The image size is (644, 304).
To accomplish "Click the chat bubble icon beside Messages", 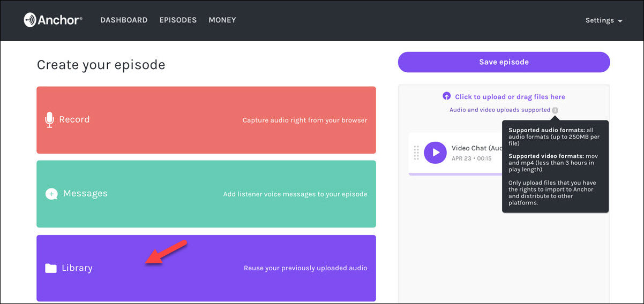I will [51, 194].
